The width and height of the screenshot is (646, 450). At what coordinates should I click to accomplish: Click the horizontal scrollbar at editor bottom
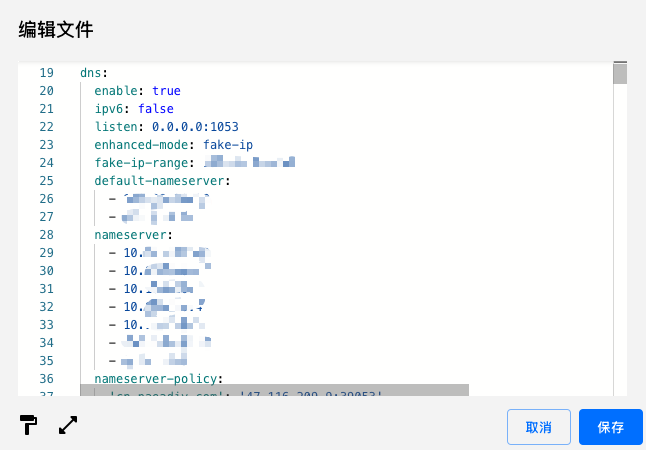(274, 390)
